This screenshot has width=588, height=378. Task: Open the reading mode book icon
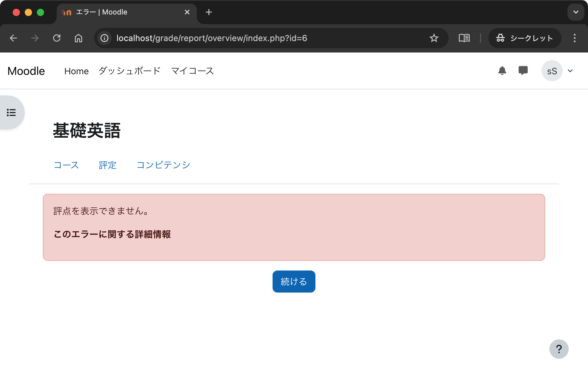click(464, 38)
